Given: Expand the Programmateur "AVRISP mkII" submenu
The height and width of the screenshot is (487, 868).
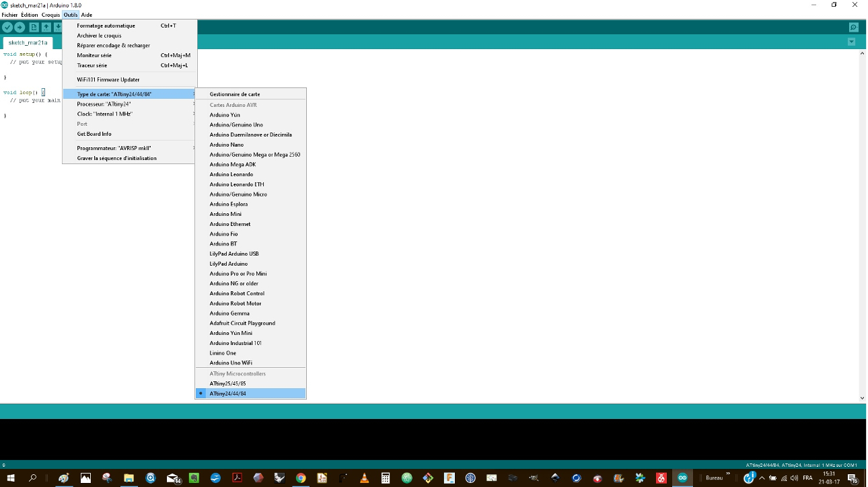Looking at the screenshot, I should 130,148.
